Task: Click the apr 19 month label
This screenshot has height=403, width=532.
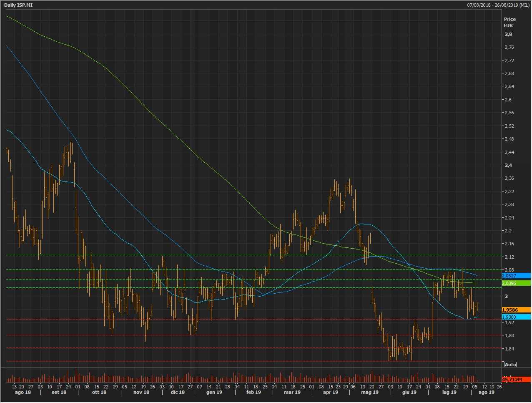Action: click(330, 392)
